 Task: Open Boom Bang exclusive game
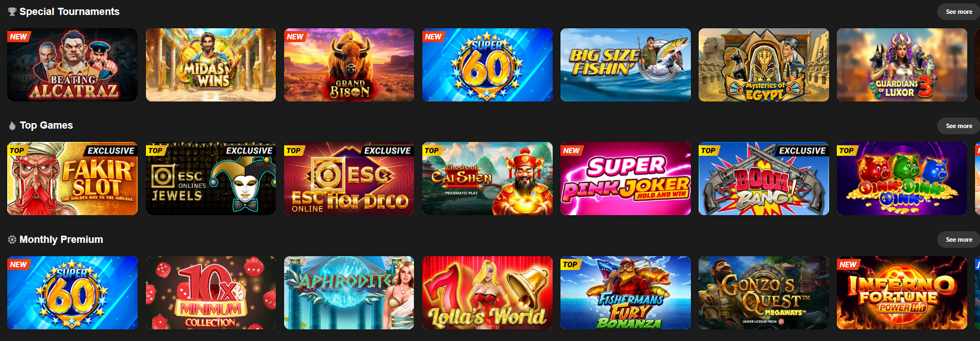(x=764, y=179)
